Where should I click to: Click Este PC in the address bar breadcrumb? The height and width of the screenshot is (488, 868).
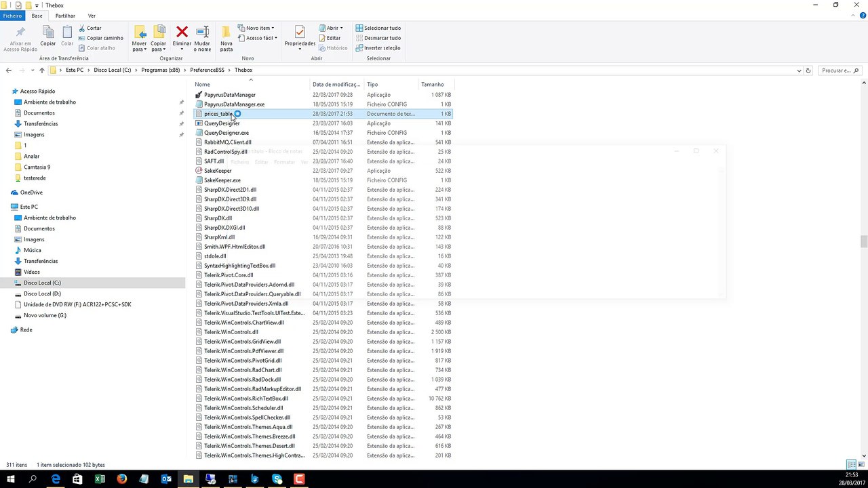pyautogui.click(x=75, y=70)
